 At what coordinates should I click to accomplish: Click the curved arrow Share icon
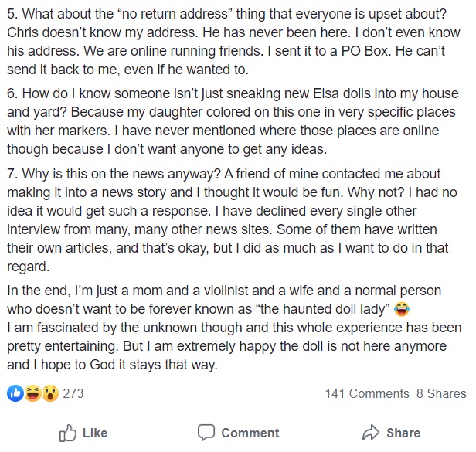pyautogui.click(x=371, y=433)
